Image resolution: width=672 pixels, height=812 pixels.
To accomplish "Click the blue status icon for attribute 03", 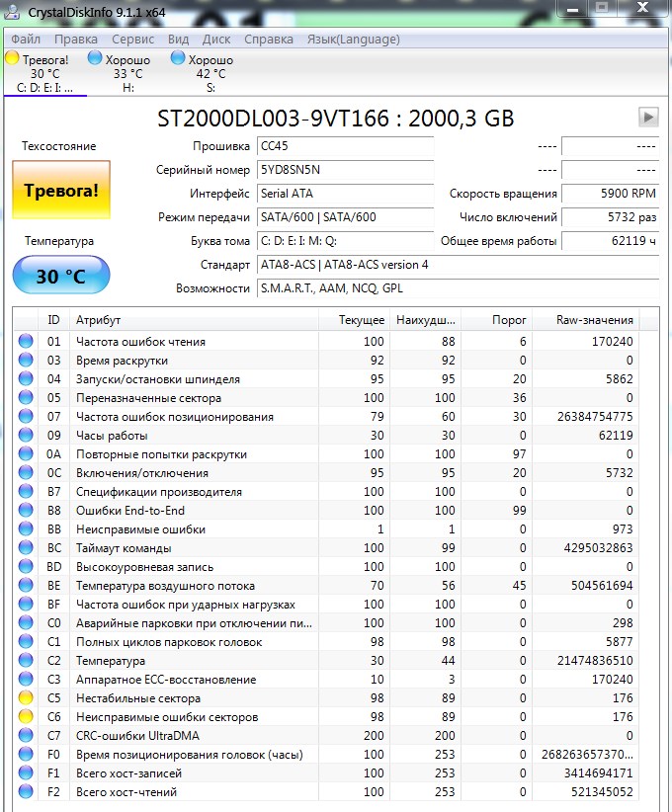I will pos(26,360).
